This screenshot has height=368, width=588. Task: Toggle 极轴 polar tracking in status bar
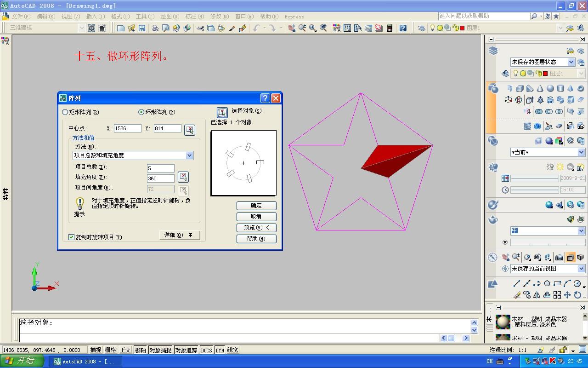[x=140, y=350]
